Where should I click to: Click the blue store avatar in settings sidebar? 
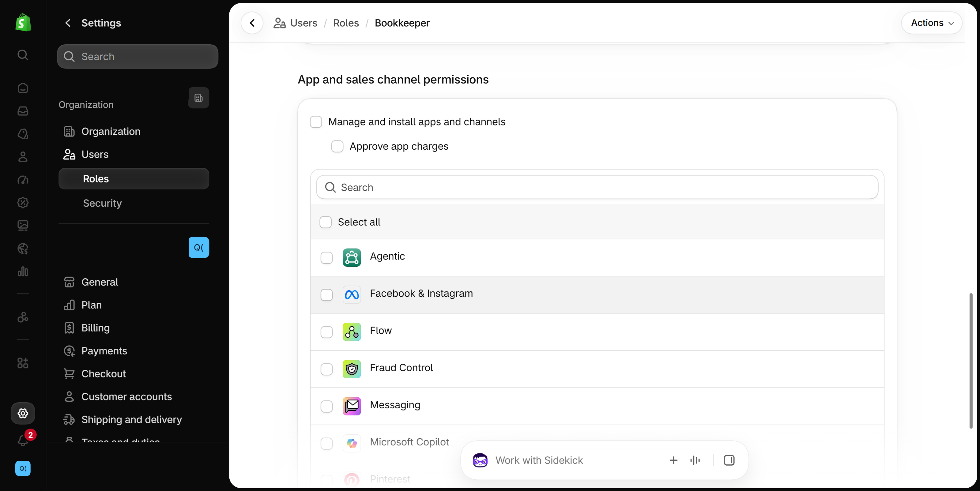(198, 248)
